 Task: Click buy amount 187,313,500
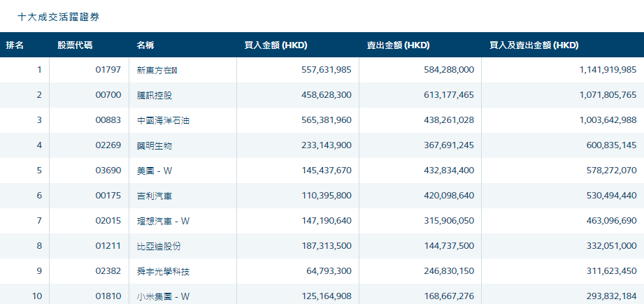point(327,246)
